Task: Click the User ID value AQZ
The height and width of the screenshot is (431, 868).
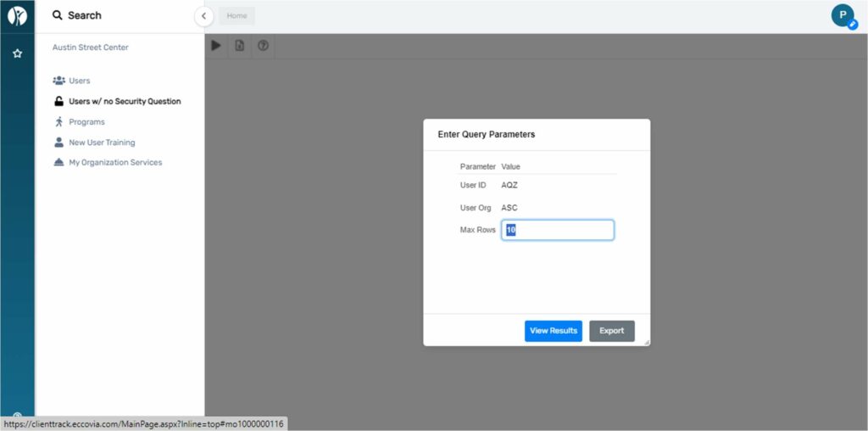Action: (509, 186)
